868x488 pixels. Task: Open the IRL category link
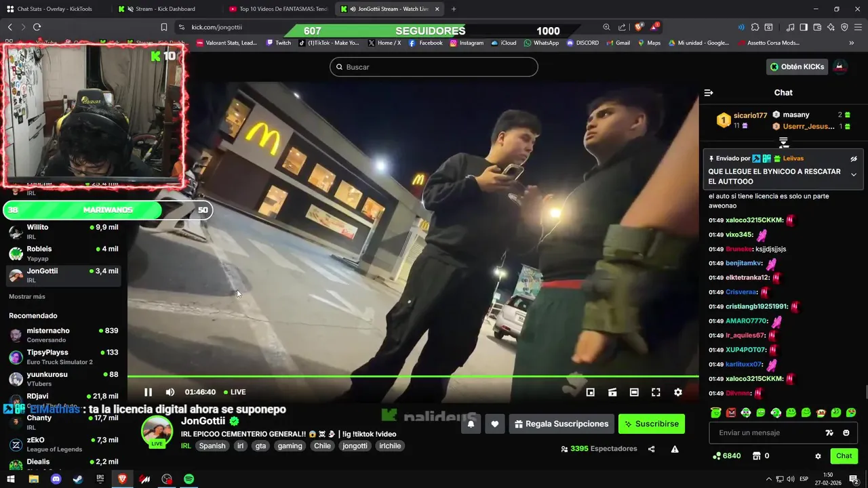[x=186, y=446]
